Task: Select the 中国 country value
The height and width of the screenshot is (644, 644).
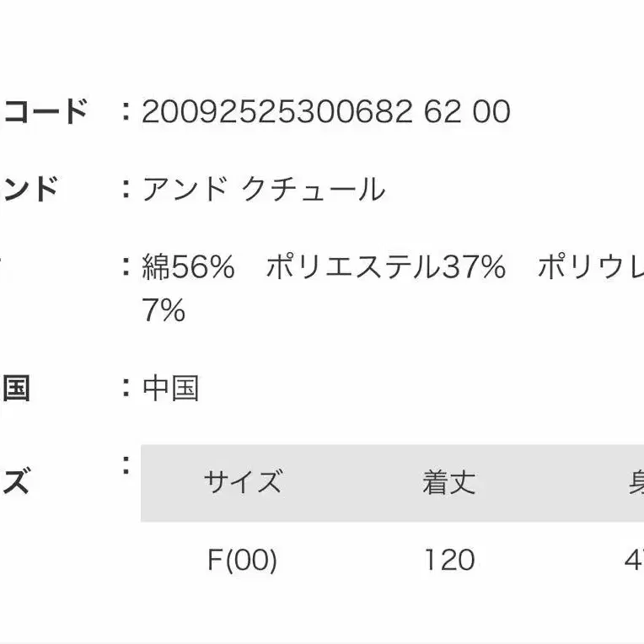Action: pos(171,389)
